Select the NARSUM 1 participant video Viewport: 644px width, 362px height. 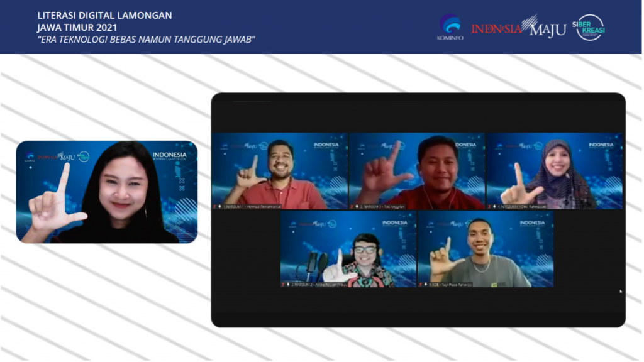click(279, 170)
